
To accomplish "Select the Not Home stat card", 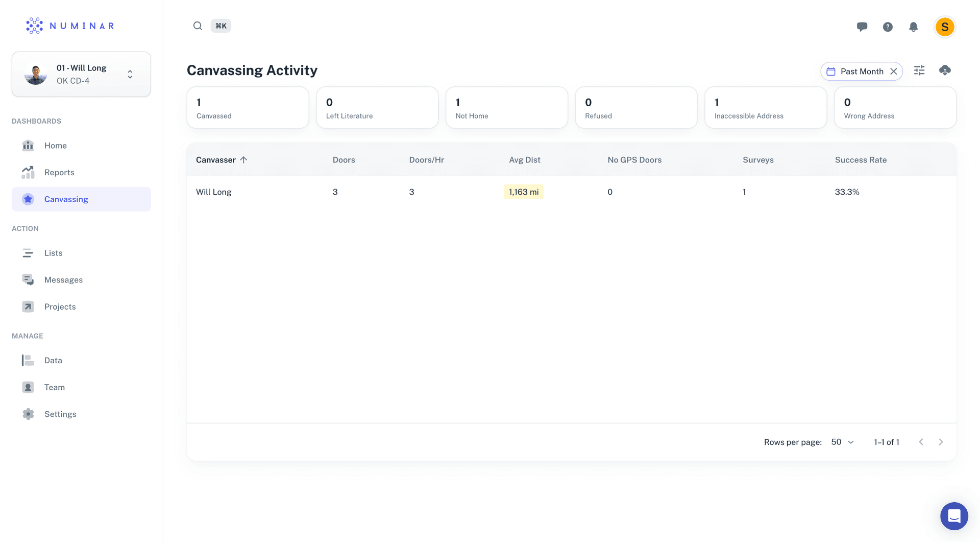I will [x=507, y=108].
